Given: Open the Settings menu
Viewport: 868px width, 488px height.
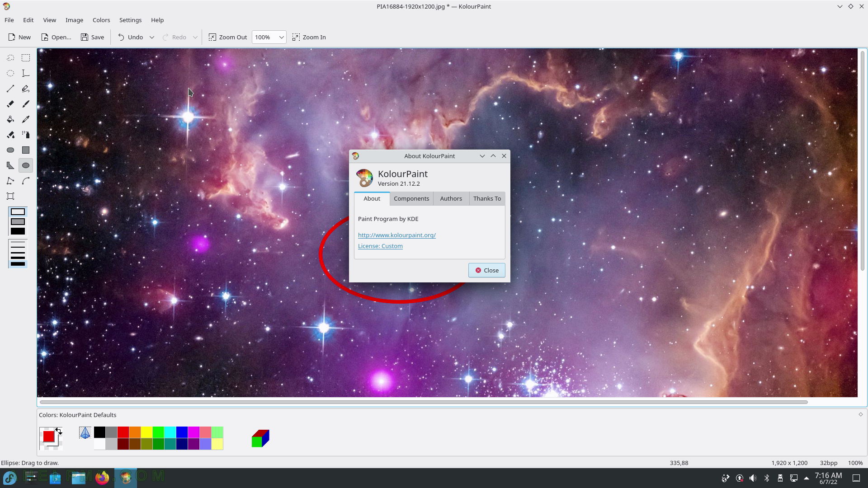Looking at the screenshot, I should [130, 20].
